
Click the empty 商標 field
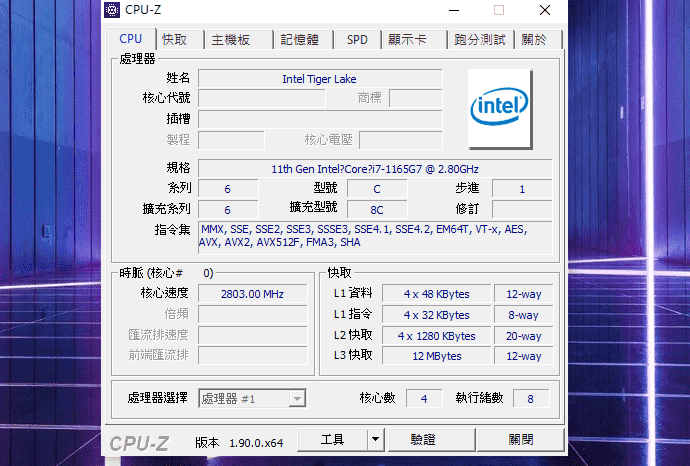point(415,98)
